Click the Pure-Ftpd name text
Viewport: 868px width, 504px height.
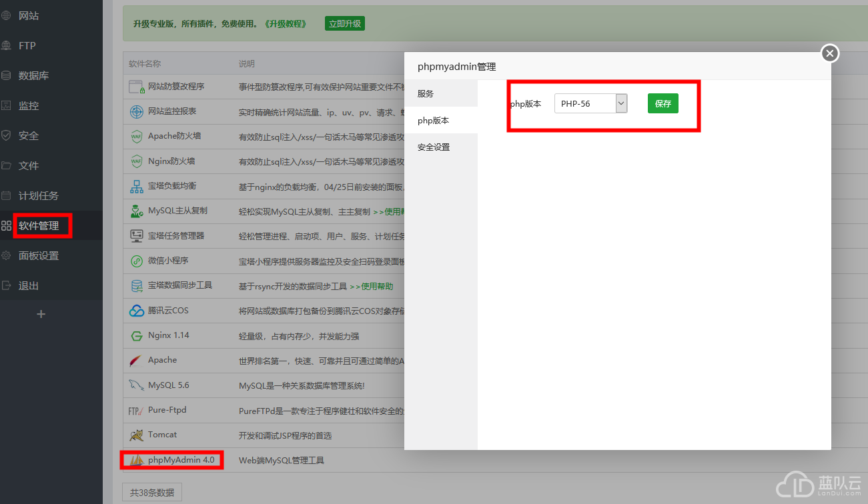point(167,410)
